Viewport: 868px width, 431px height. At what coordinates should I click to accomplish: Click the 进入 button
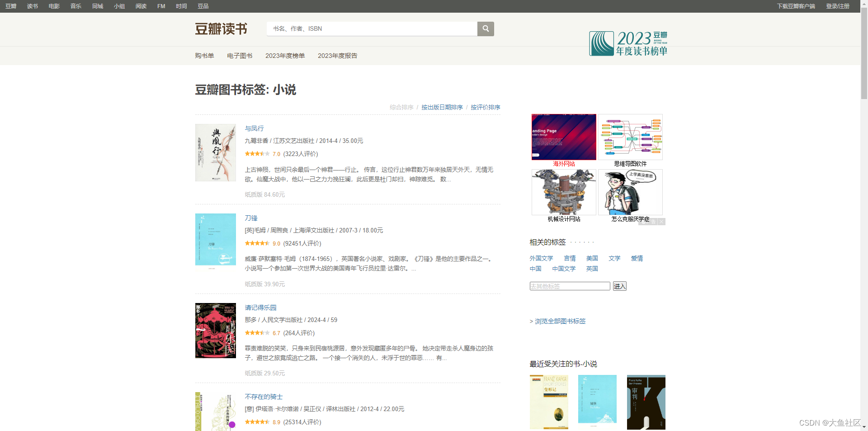619,286
